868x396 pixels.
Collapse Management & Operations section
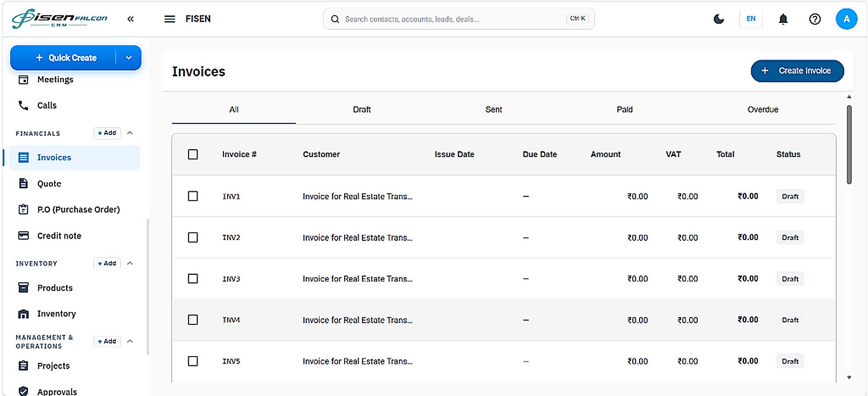(x=130, y=341)
